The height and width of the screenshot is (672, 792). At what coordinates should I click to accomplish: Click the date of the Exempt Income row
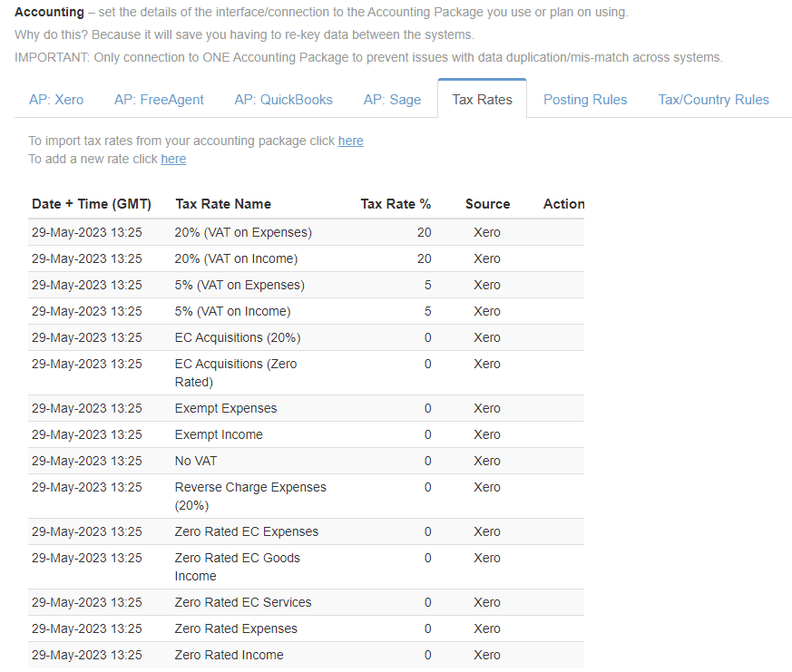pos(87,434)
